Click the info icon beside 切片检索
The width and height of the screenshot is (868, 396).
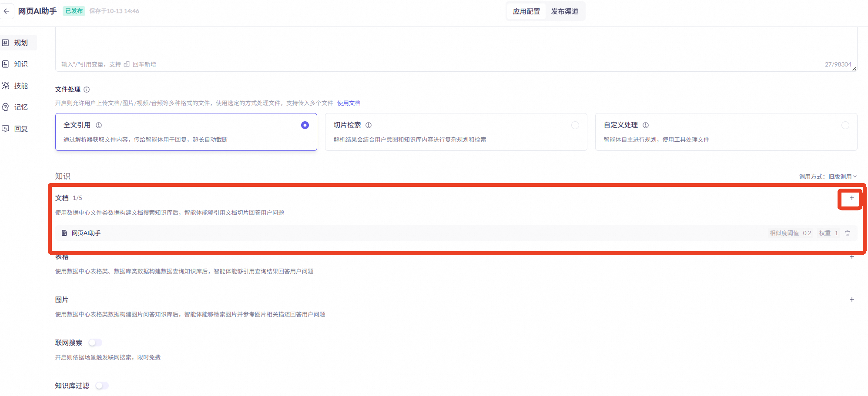click(x=369, y=125)
